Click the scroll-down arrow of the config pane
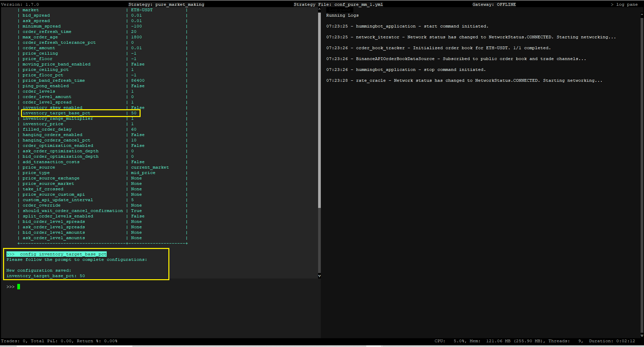Viewport: 644px width, 347px height. [319, 276]
